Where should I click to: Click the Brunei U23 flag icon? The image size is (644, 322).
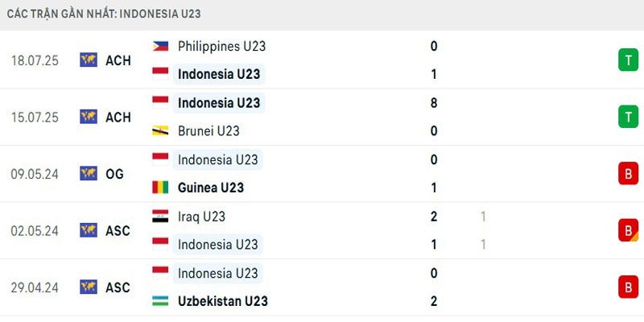160,130
